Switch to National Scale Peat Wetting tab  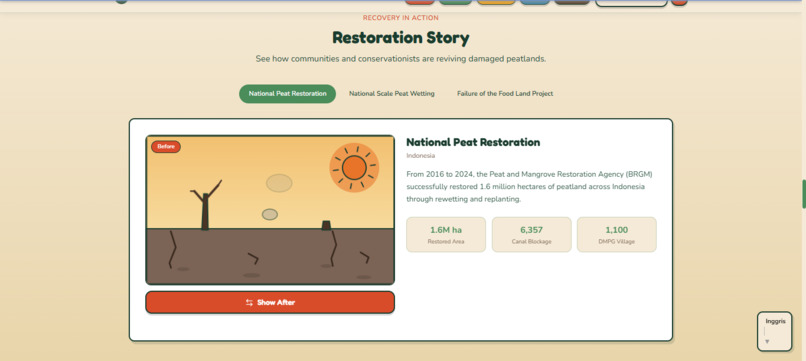click(x=392, y=94)
